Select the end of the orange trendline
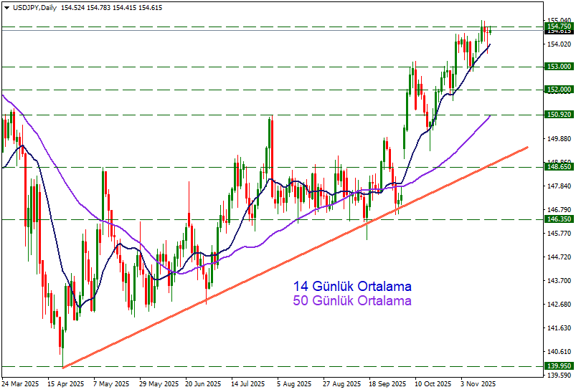The height and width of the screenshot is (392, 576). click(x=527, y=147)
